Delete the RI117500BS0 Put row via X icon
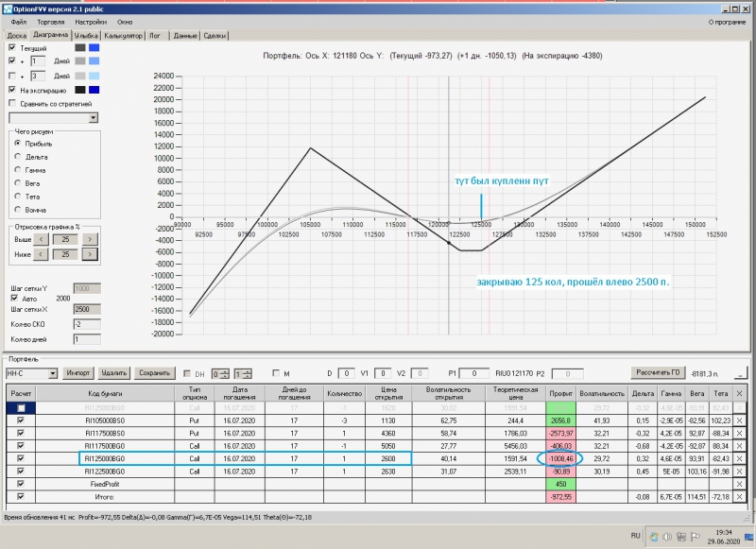Image resolution: width=756 pixels, height=549 pixels. (x=740, y=434)
